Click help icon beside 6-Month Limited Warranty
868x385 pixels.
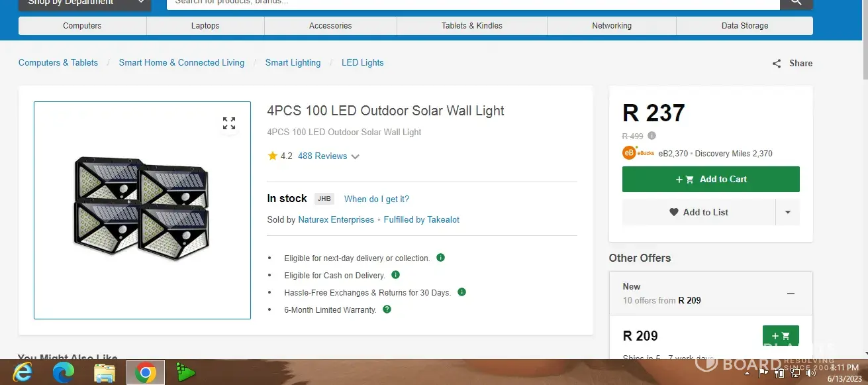pos(387,309)
